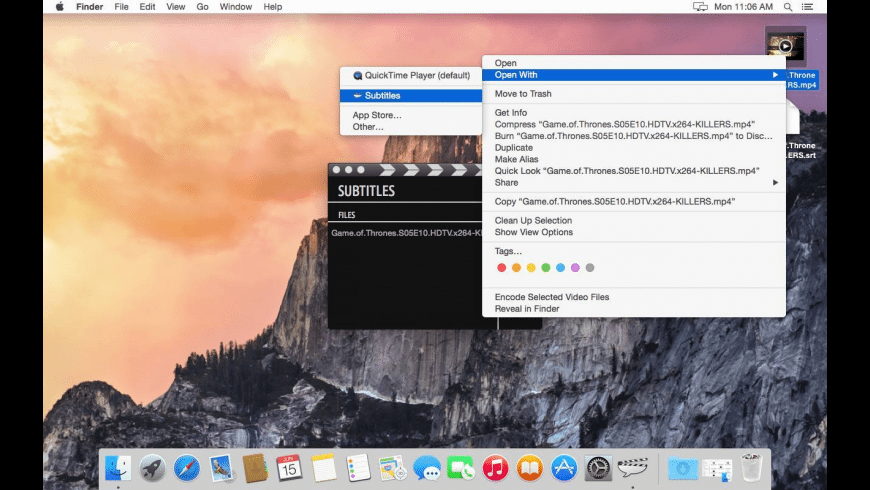Open the Go menu in menu bar
The width and height of the screenshot is (870, 490).
[x=203, y=7]
